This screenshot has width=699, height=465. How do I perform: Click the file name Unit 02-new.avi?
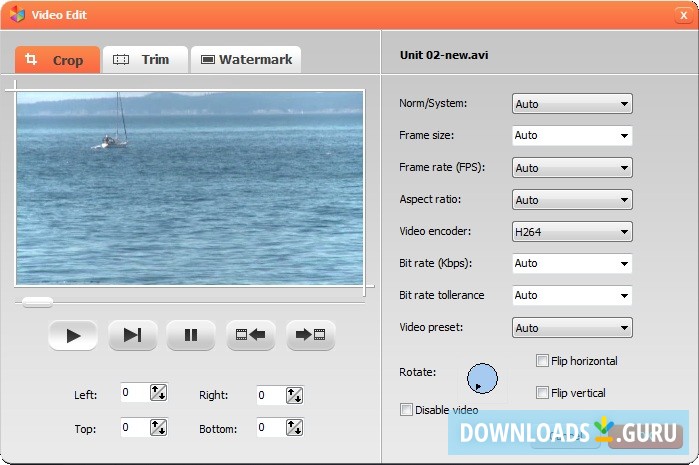coord(444,55)
